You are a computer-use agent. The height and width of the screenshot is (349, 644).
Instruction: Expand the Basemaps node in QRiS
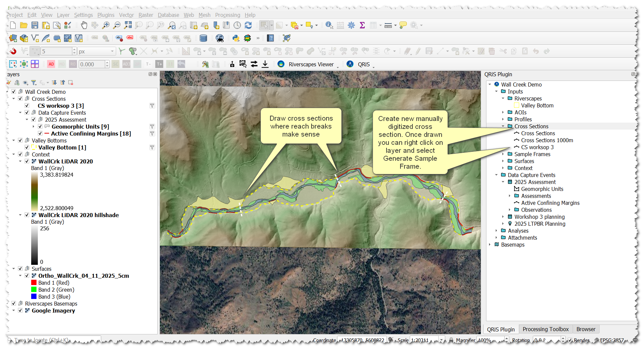pos(490,245)
